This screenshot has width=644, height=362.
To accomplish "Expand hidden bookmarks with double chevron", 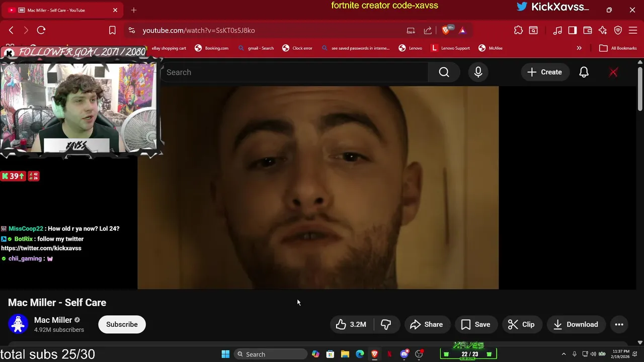I will click(579, 48).
